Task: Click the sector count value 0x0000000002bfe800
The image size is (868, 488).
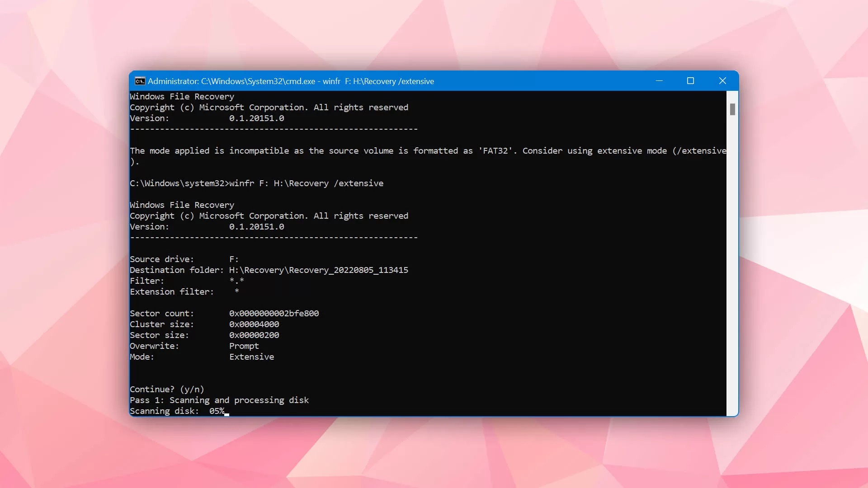Action: [x=274, y=313]
